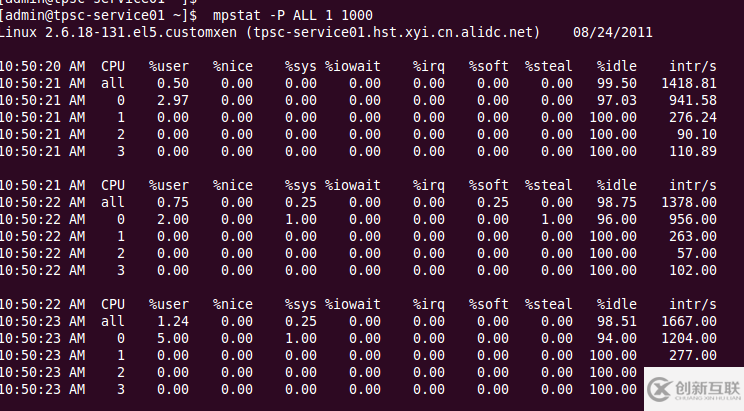Click the date '08/24/2011'
Screen dimensions: 744x411
tap(613, 33)
